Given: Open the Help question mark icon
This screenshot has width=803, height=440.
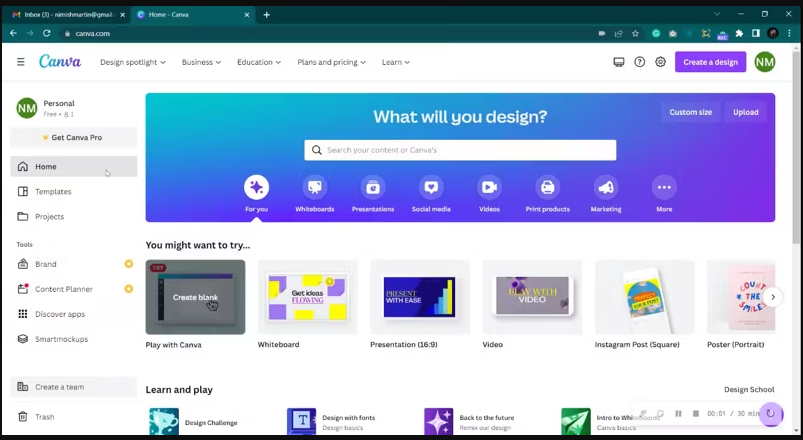Looking at the screenshot, I should pos(640,62).
